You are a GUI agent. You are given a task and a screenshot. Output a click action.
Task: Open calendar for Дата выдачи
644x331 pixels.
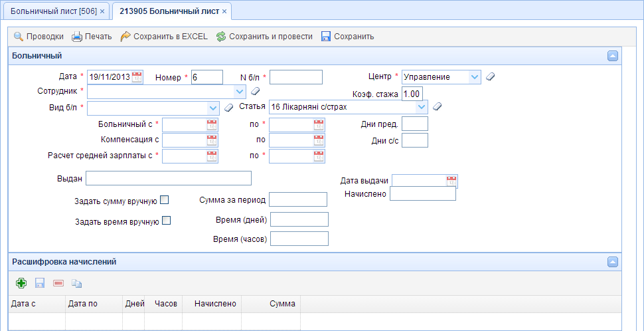(x=451, y=181)
